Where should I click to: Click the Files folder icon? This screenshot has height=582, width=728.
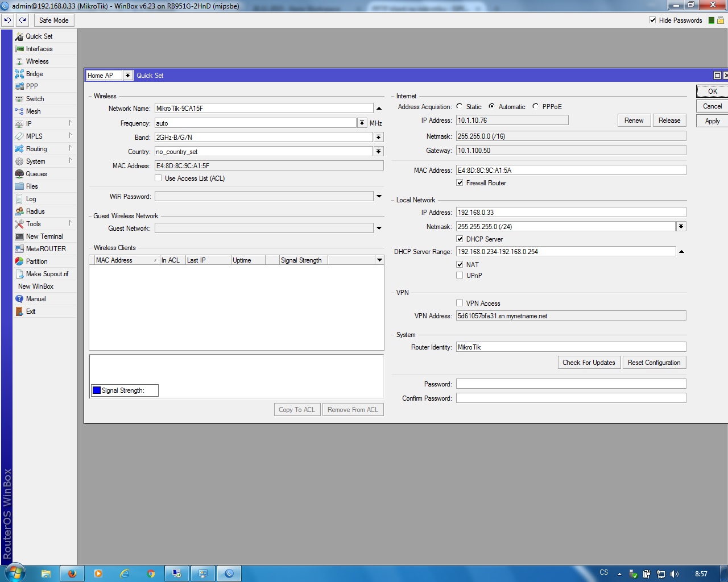tap(19, 186)
